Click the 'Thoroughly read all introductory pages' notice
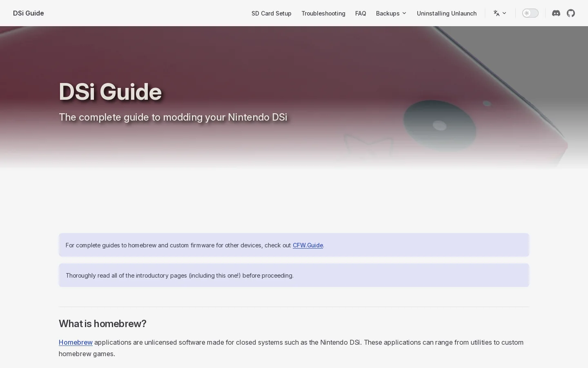Screen dimensions: 588x368 point(294,275)
